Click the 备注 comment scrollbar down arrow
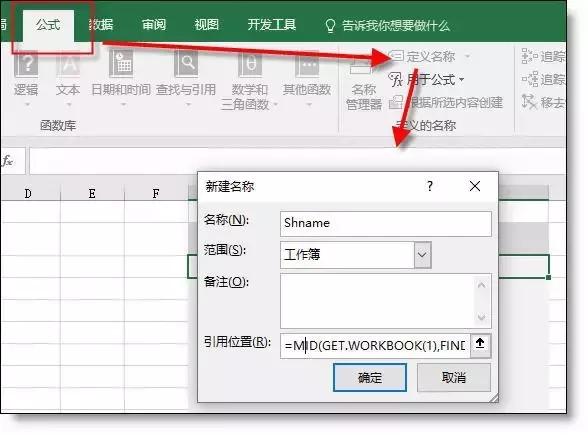588x435 pixels. point(482,318)
